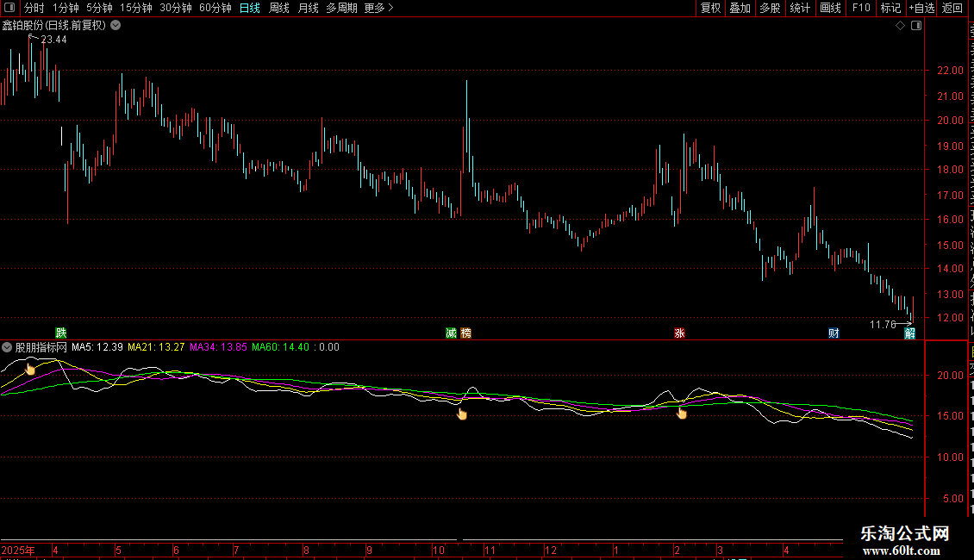Screen dimensions: 974x560
Task: Click the 2025年 year label on time axis
Action: pyautogui.click(x=18, y=550)
